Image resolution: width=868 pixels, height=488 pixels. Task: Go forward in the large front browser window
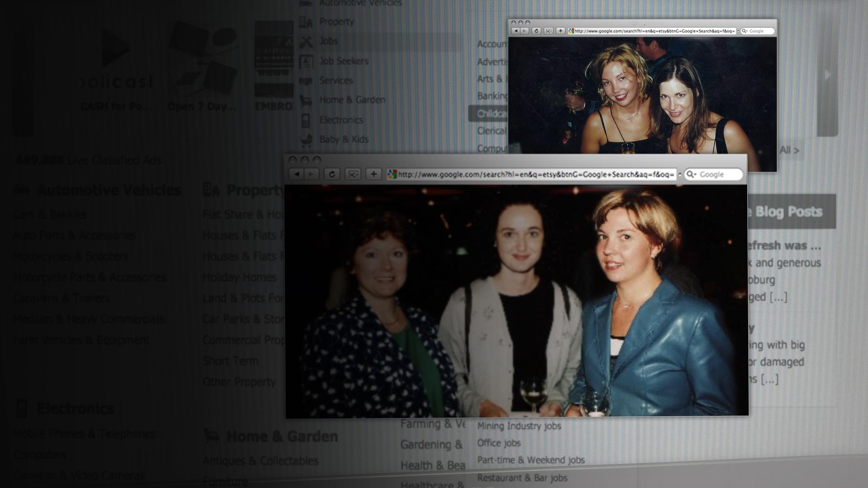coord(311,174)
